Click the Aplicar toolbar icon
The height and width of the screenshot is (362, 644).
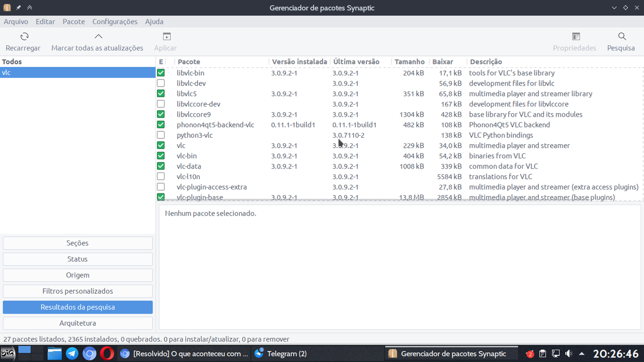point(167,36)
